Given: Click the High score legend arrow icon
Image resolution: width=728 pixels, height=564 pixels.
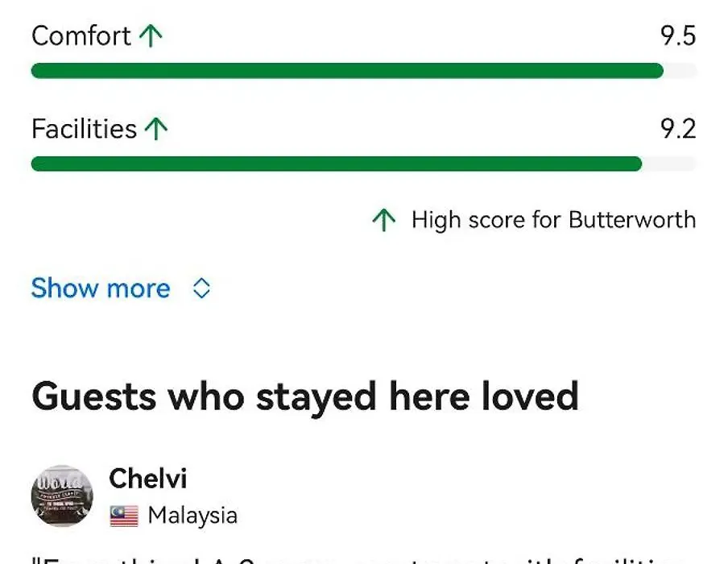Looking at the screenshot, I should (384, 220).
